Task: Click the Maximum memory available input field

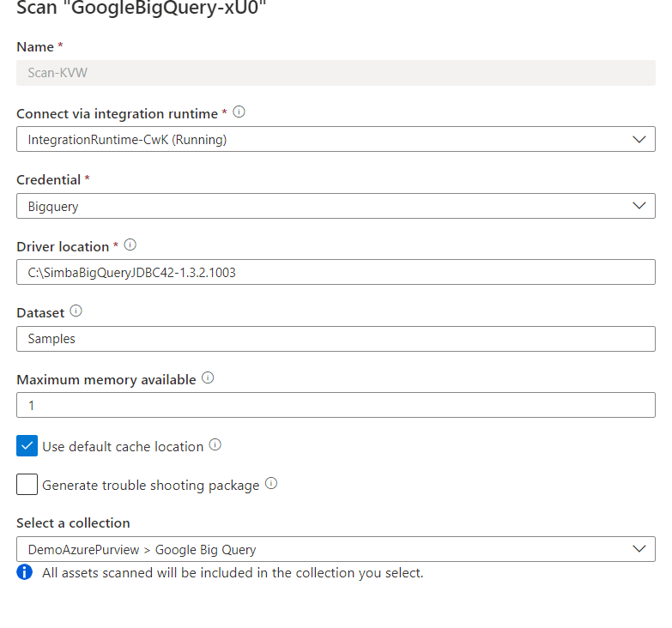Action: (x=336, y=405)
